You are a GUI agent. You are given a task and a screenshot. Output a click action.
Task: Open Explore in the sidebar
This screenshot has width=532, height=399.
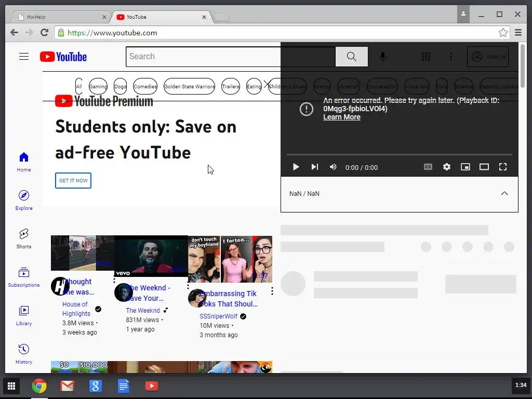24,201
